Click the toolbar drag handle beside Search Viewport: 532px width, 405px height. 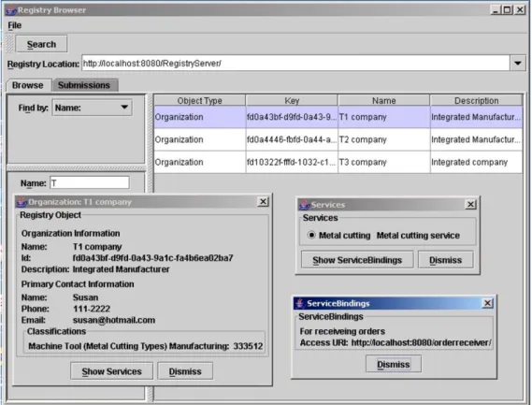click(x=10, y=44)
